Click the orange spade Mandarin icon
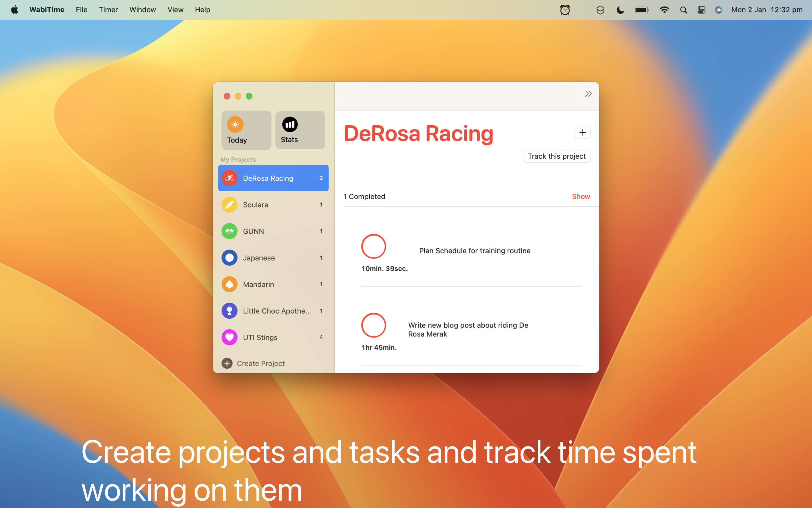This screenshot has height=508, width=812. pyautogui.click(x=230, y=284)
